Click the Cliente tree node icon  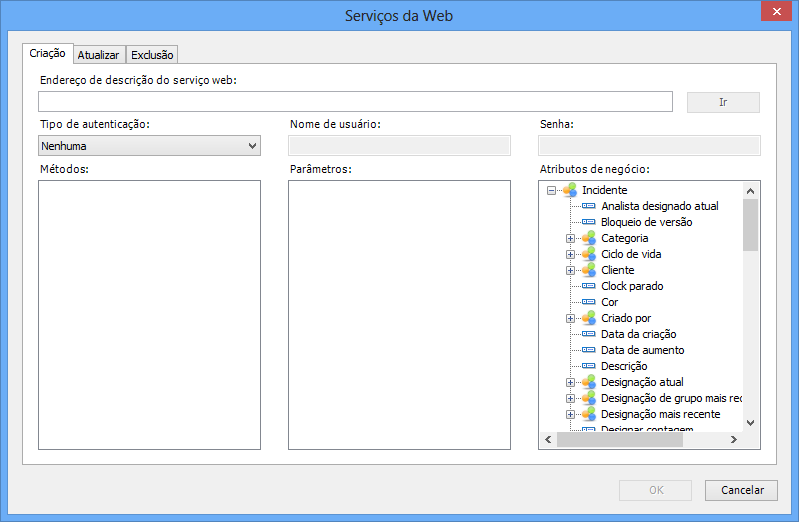(589, 270)
